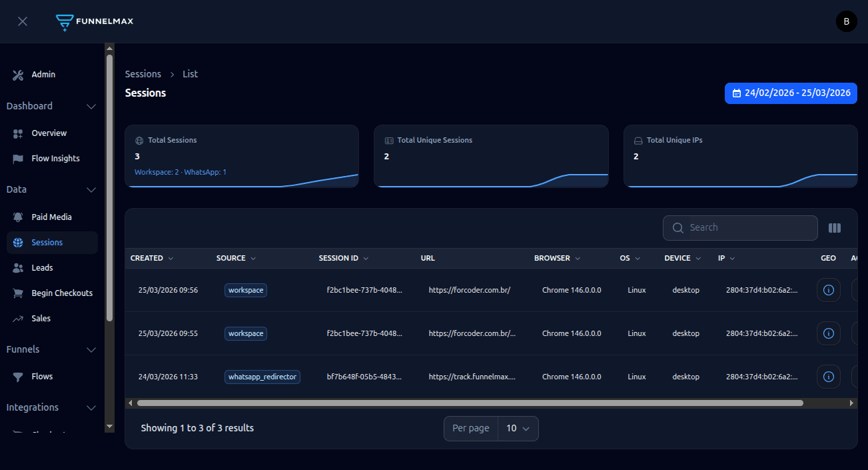
Task: Open the column visibility icon beside search
Action: 835,227
